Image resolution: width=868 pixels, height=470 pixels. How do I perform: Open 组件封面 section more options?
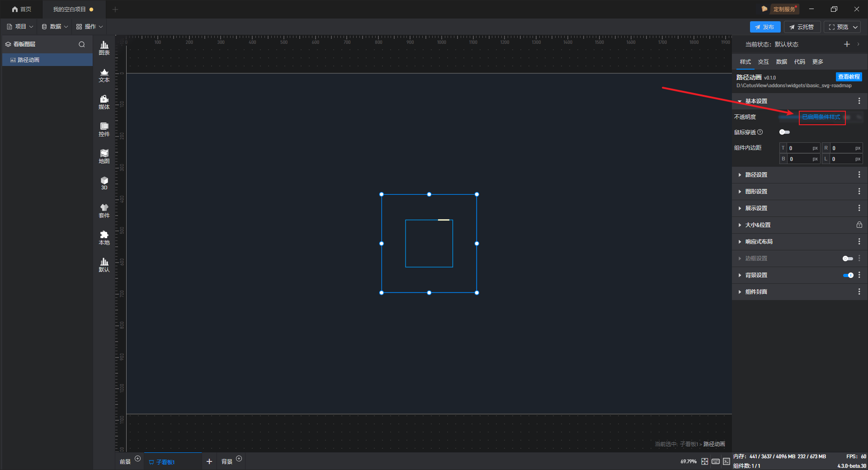(x=859, y=292)
